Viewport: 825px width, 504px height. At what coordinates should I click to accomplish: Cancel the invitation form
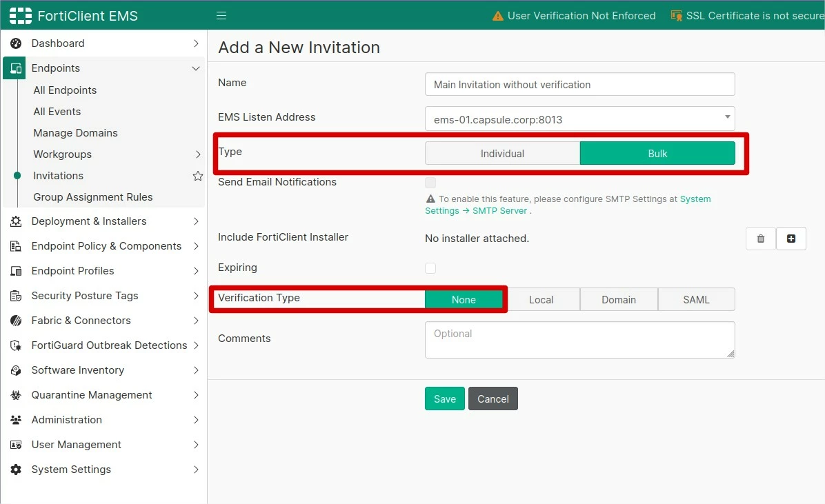point(493,399)
